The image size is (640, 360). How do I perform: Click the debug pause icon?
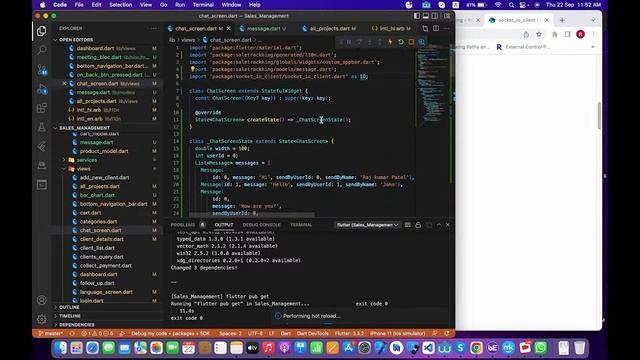point(349,42)
